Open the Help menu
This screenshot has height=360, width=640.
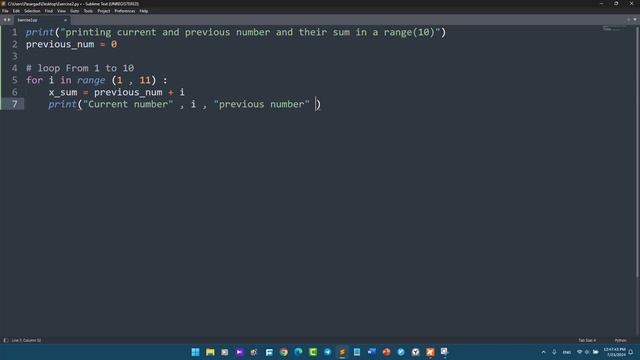[x=144, y=11]
